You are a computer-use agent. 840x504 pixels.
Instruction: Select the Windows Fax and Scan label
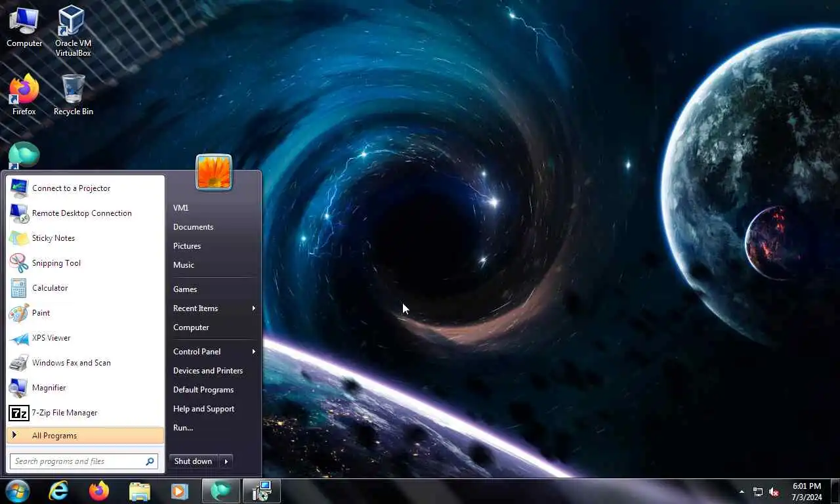[x=72, y=363]
